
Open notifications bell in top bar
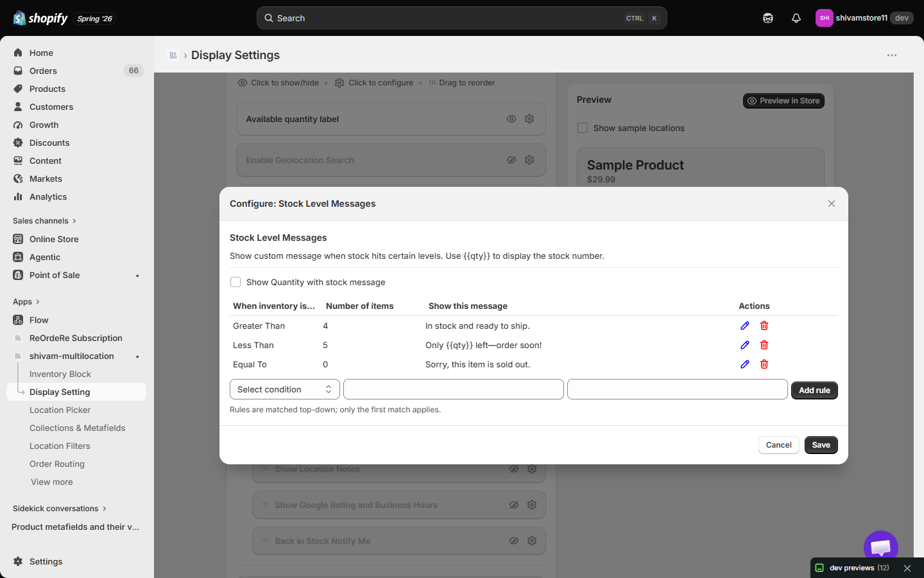[x=796, y=18]
